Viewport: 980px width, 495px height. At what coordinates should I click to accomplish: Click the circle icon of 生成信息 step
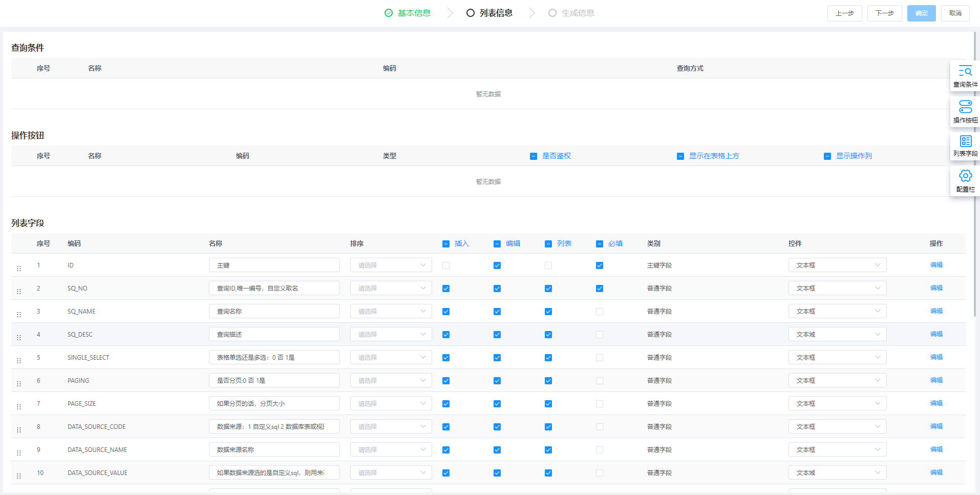pos(552,13)
